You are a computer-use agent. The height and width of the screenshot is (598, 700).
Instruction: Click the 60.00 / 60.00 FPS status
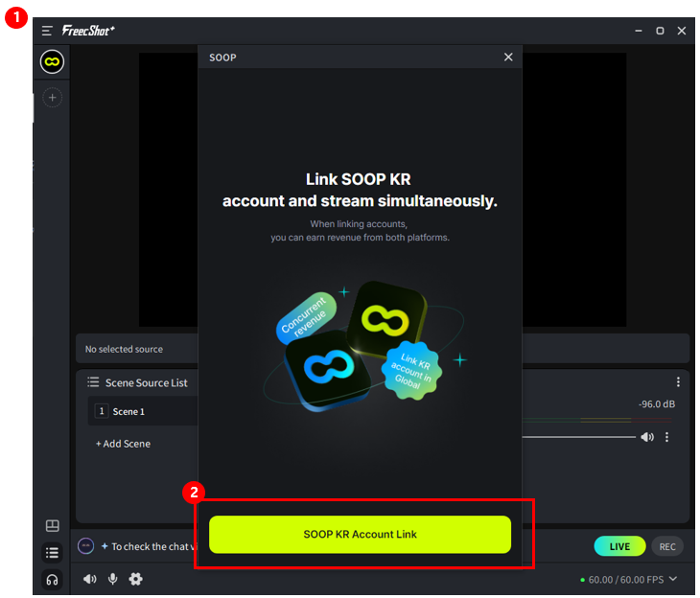pyautogui.click(x=626, y=579)
